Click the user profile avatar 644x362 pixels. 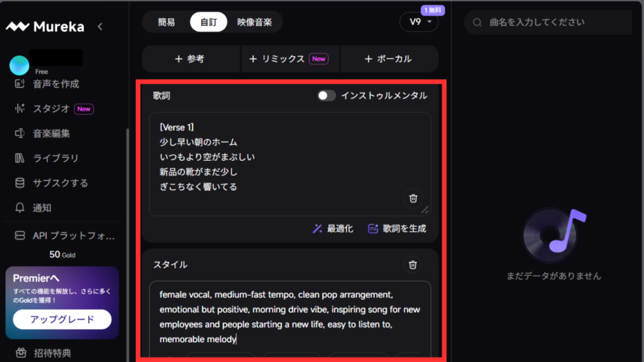[x=19, y=65]
